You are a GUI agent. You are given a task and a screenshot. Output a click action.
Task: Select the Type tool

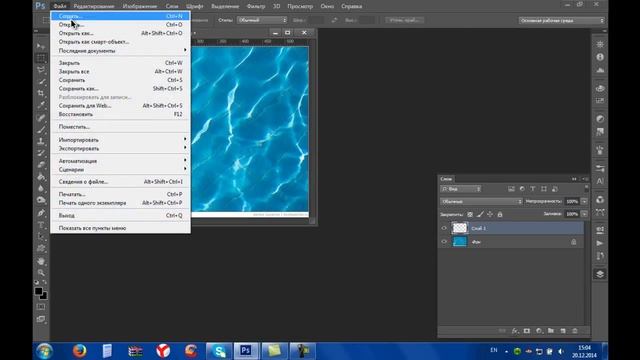point(41,225)
